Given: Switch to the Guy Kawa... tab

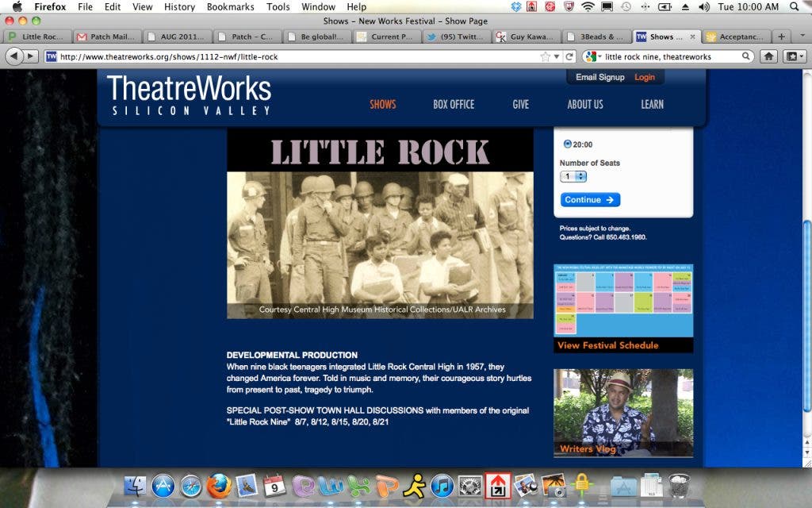Looking at the screenshot, I should (527, 37).
